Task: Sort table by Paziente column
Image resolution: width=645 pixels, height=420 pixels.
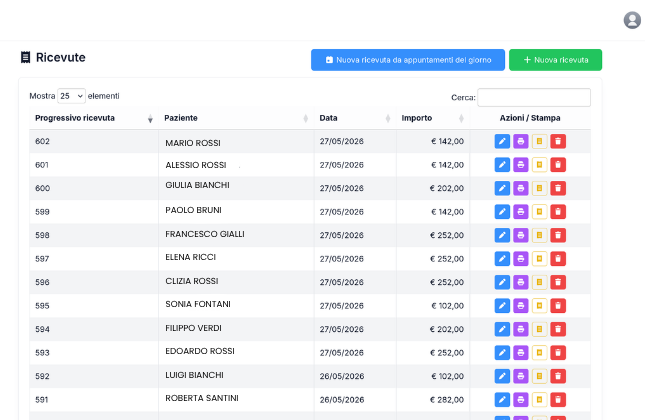Action: tap(236, 118)
